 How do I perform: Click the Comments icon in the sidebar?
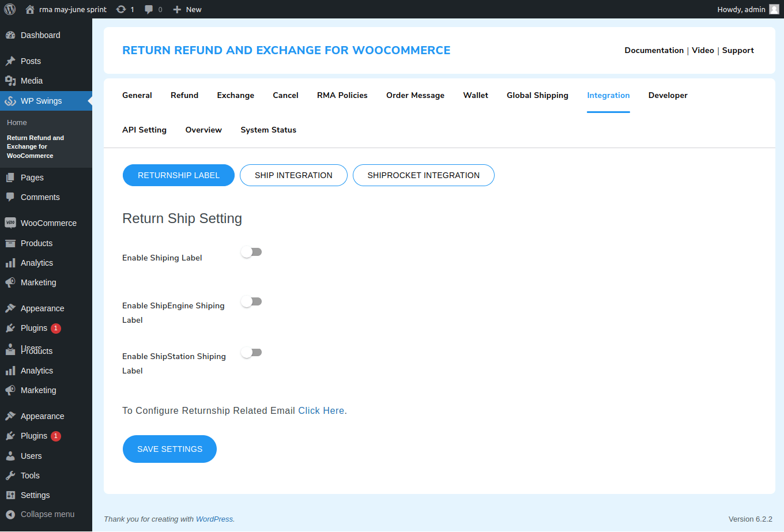pos(10,197)
